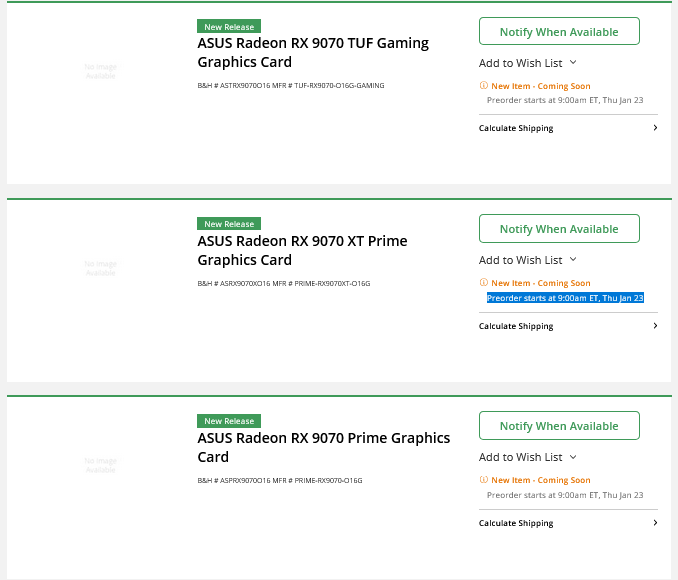Click info icon beside TUF Gaming 'New Item'
This screenshot has height=580, width=678.
tap(483, 87)
